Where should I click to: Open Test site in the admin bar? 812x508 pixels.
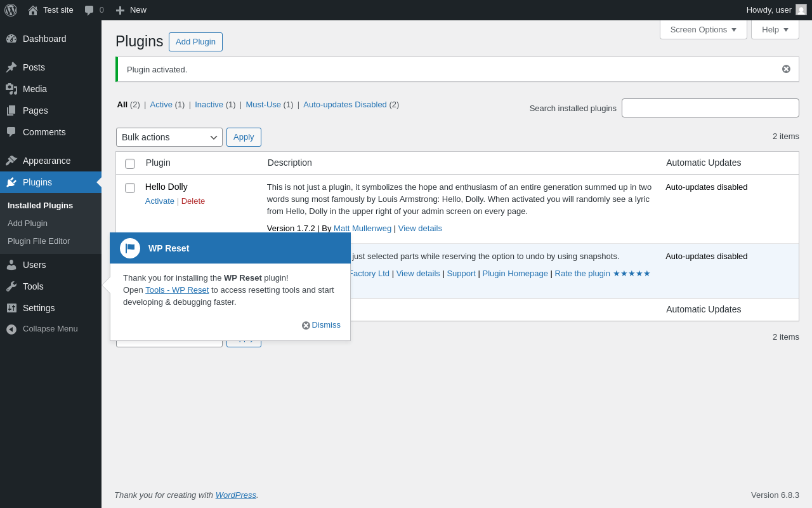click(x=58, y=10)
